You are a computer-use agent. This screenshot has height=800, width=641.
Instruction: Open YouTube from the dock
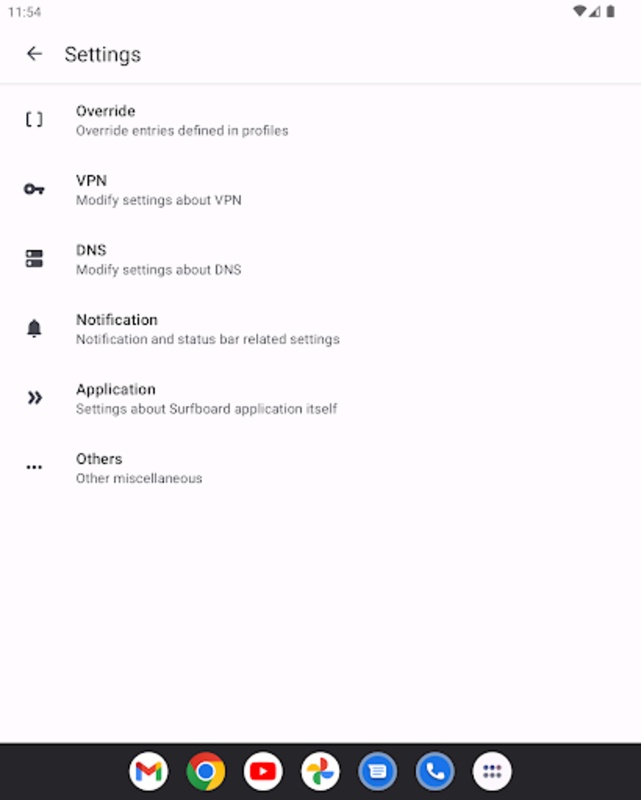[x=263, y=771]
